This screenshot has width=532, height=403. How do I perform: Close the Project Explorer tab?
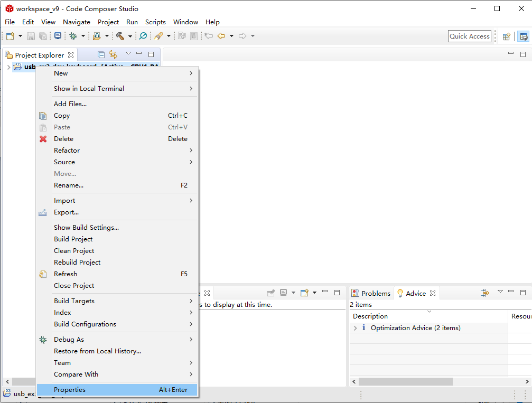click(71, 55)
